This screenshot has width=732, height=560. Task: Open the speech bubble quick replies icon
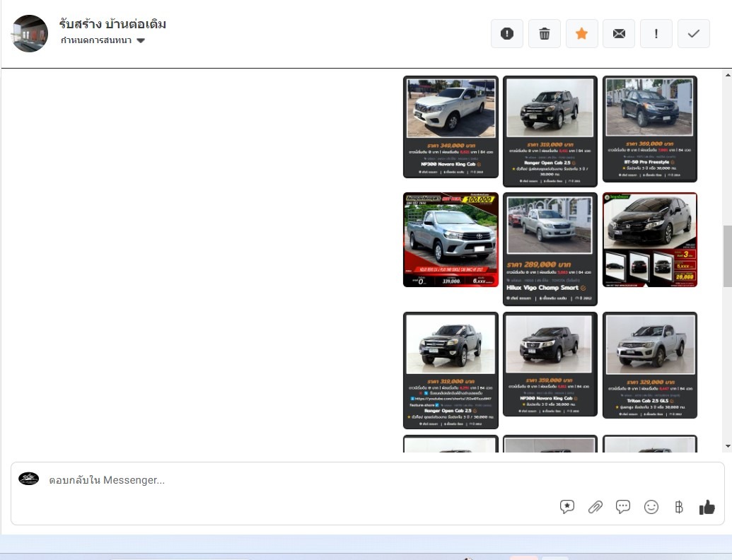623,507
